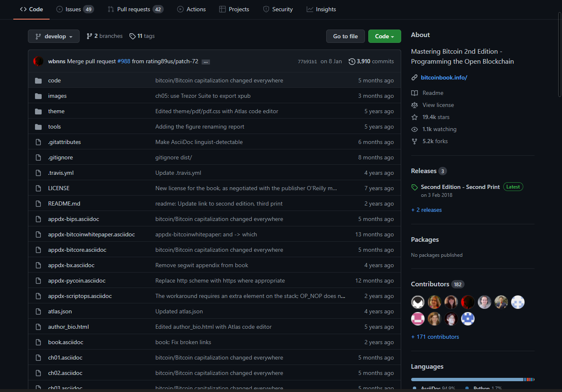
Task: Click the link icon beside bitcoinbook.info
Action: pos(415,77)
